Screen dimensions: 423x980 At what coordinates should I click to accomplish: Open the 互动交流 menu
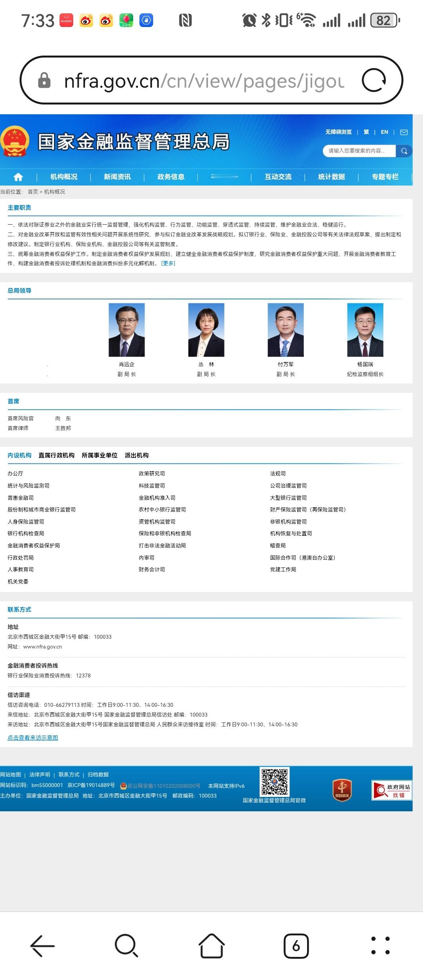(x=278, y=177)
